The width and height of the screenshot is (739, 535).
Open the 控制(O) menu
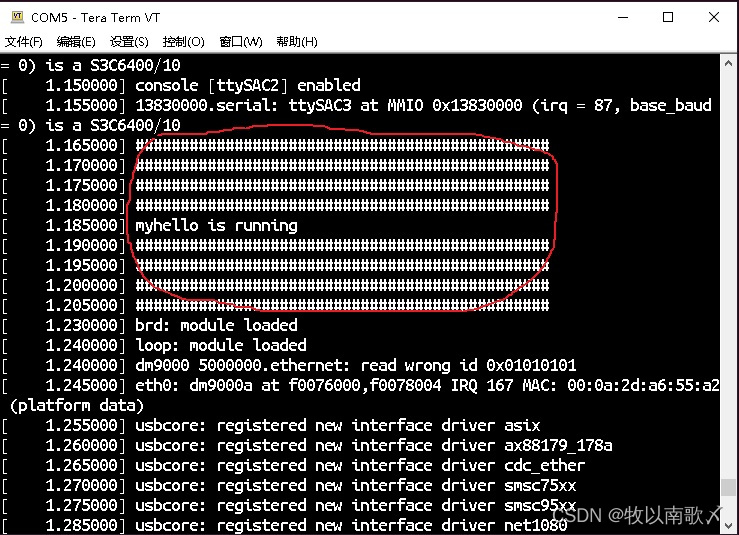pyautogui.click(x=183, y=42)
